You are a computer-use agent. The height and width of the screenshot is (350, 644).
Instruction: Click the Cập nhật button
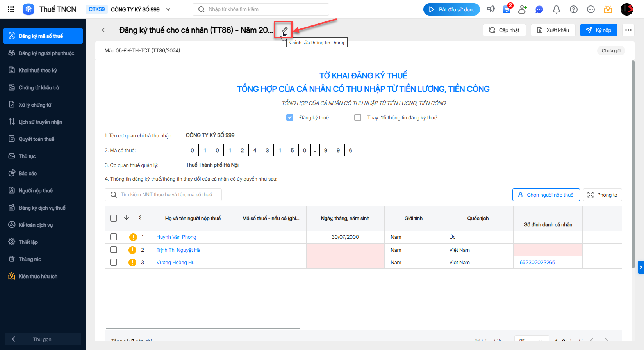(505, 30)
